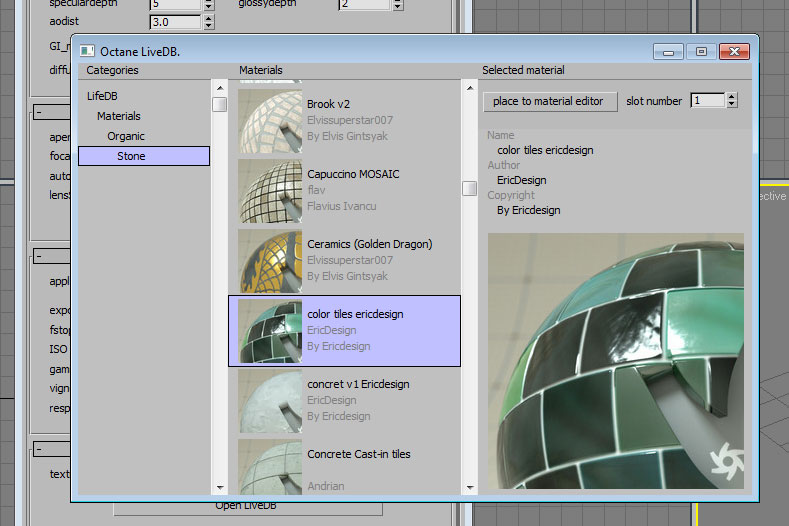
Task: Select color tiles ericdesign thumbnail
Action: (270, 331)
